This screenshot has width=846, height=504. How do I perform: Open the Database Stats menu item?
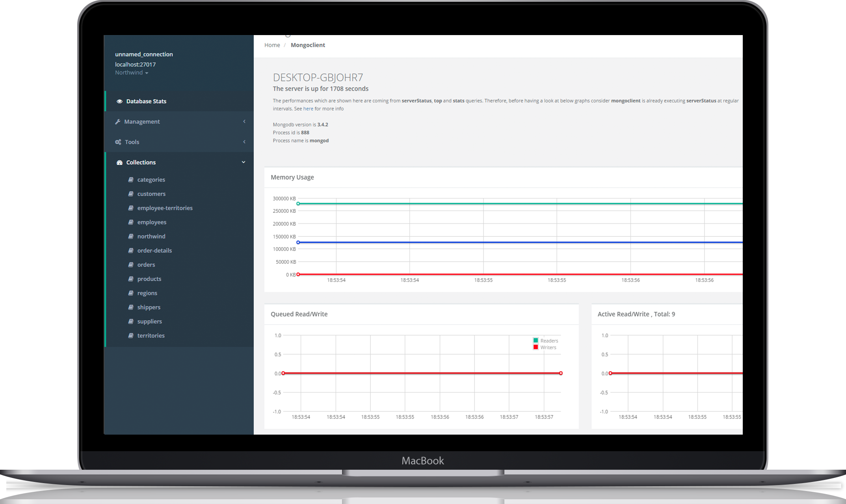pyautogui.click(x=179, y=101)
